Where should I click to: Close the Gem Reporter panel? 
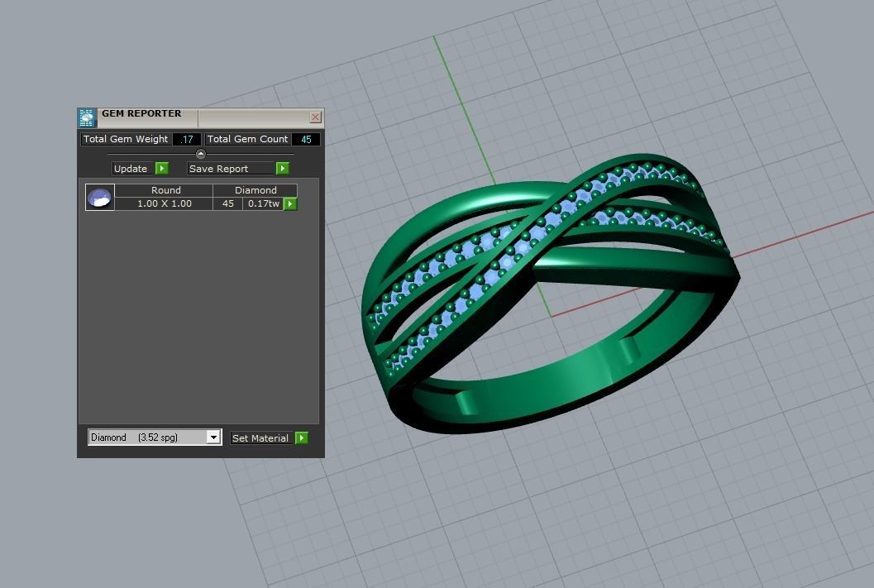(316, 117)
